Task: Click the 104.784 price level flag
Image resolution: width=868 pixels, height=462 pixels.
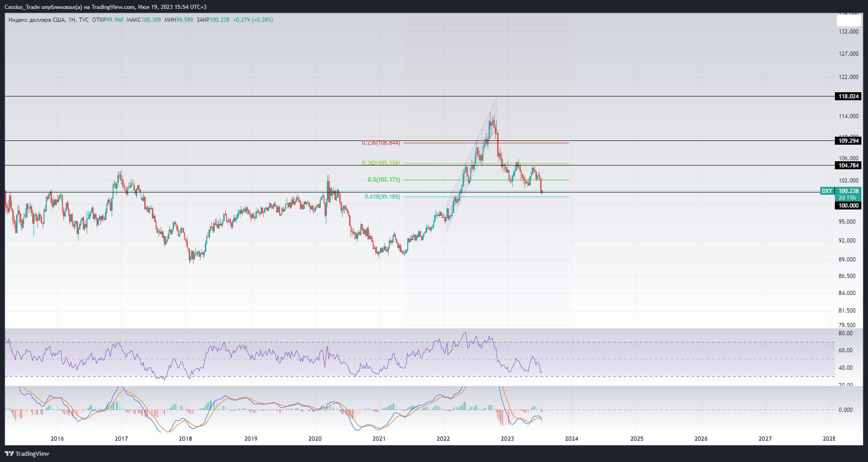Action: coord(849,166)
